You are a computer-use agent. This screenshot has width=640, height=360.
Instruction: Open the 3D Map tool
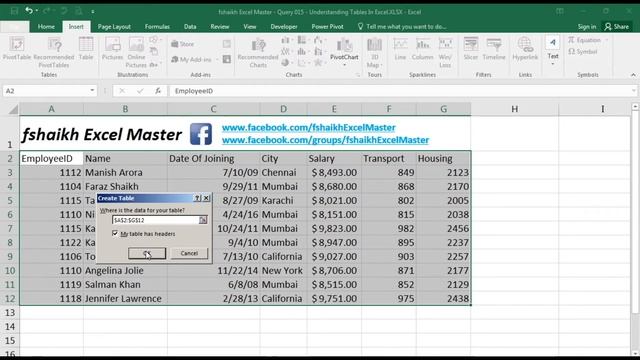[374, 52]
